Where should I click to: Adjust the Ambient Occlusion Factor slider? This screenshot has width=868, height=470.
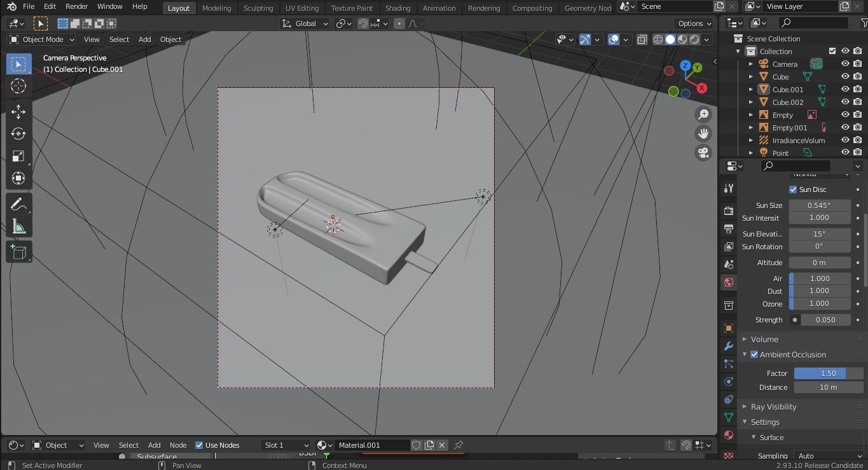tap(829, 373)
